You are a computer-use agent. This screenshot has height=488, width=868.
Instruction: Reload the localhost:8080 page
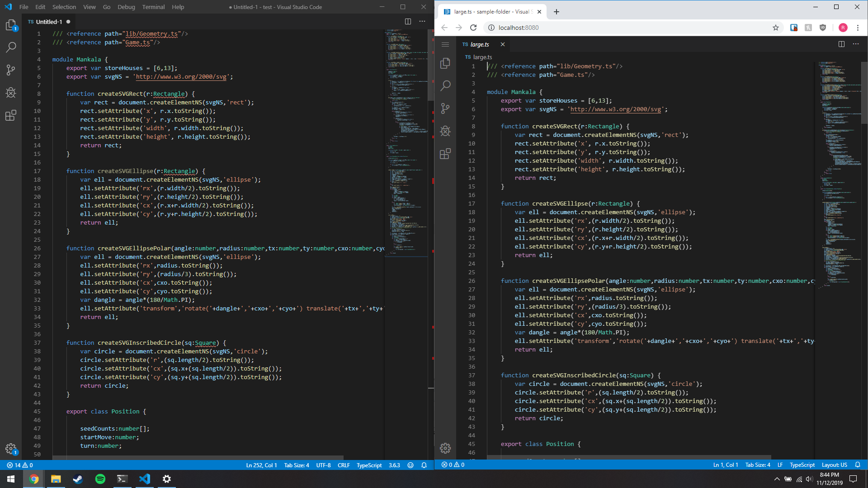coord(473,28)
